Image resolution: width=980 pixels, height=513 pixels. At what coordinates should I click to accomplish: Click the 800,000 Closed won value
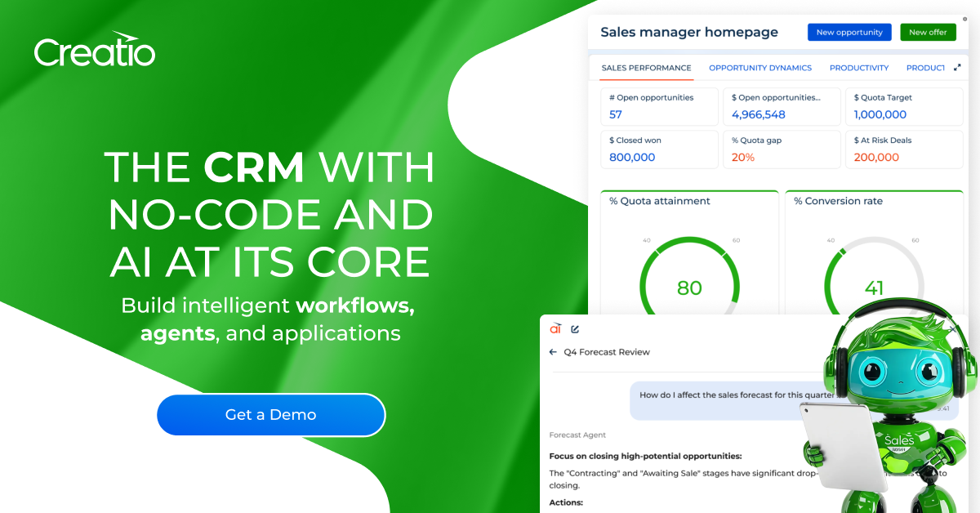point(632,157)
